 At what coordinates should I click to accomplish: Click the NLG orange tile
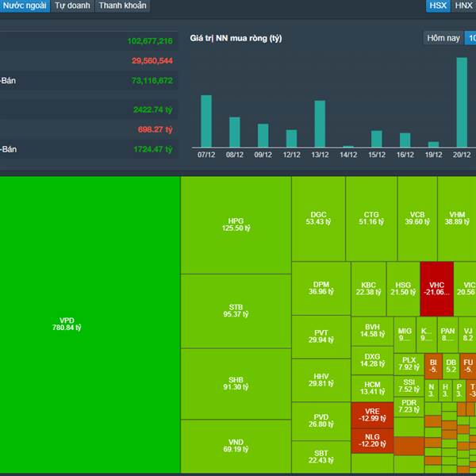372,440
